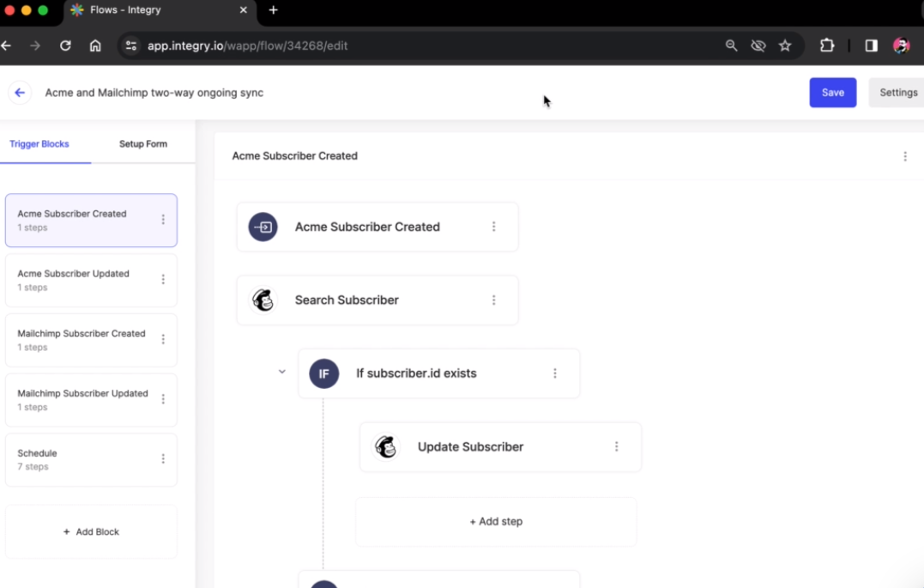The height and width of the screenshot is (588, 924).
Task: Open flow Settings
Action: [897, 92]
